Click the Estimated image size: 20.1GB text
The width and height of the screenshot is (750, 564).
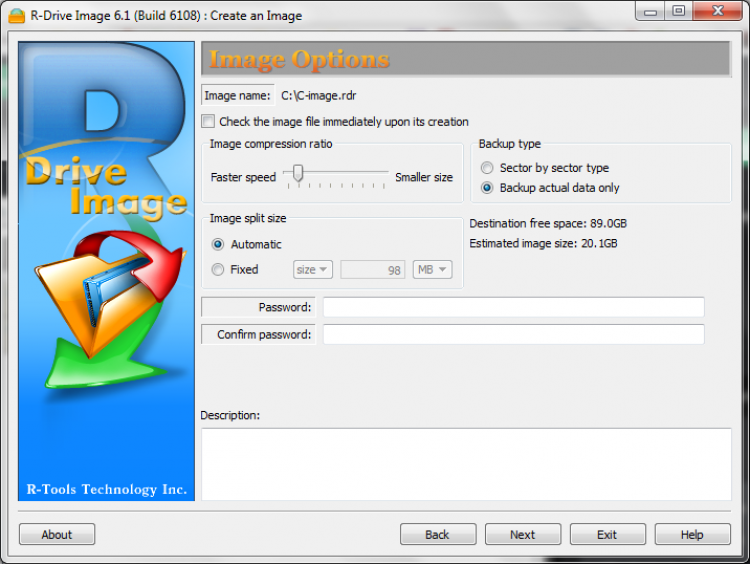[543, 243]
